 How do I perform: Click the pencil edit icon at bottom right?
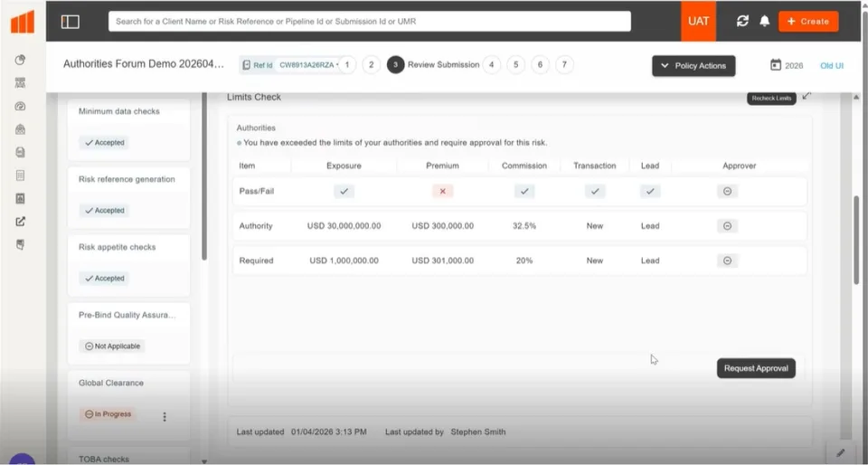tap(840, 453)
